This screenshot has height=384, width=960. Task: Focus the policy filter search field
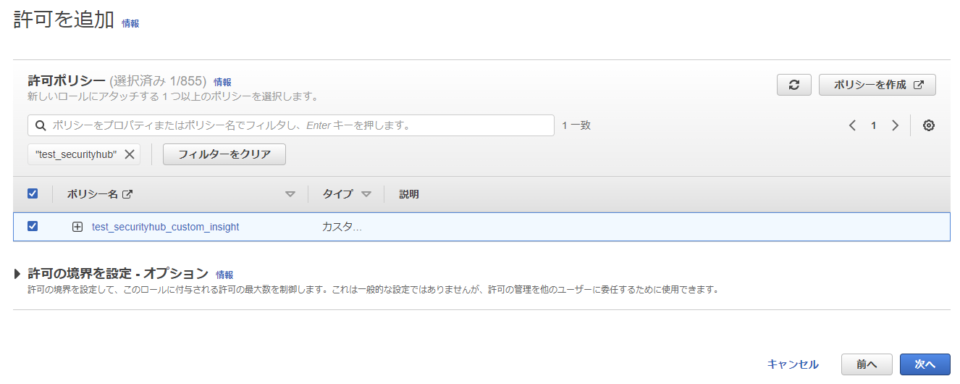pyautogui.click(x=291, y=126)
